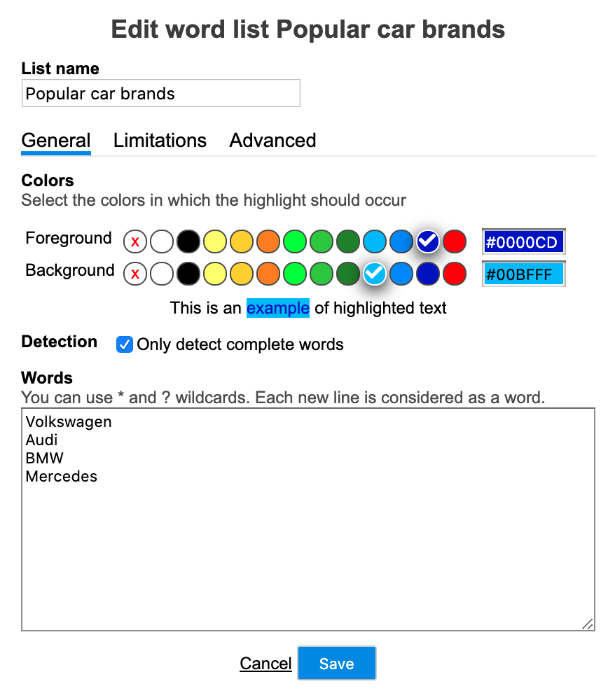The height and width of the screenshot is (700, 615).
Task: Uncheck Only detect complete words
Action: pos(124,344)
